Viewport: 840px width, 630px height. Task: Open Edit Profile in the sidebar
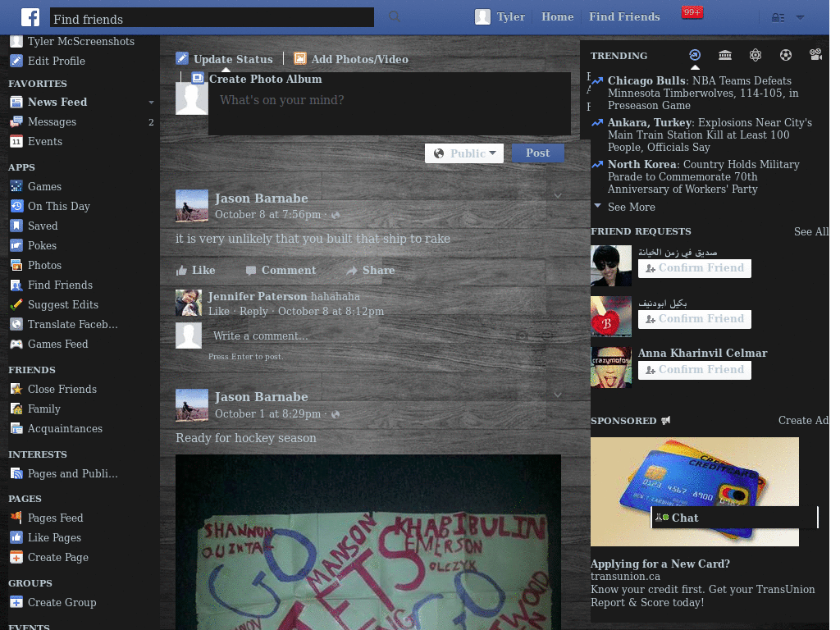tap(57, 61)
